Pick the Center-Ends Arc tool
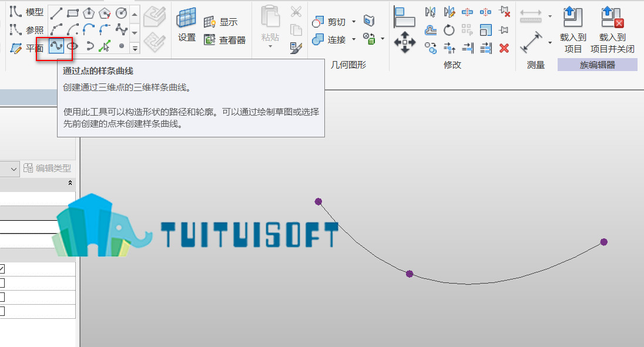Viewport: 644px width, 347px height. click(x=73, y=29)
